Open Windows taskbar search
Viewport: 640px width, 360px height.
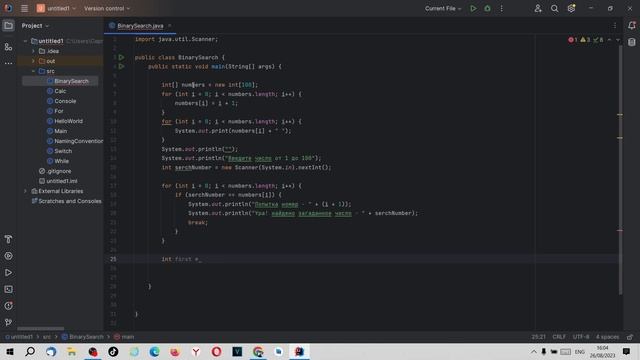(30, 351)
